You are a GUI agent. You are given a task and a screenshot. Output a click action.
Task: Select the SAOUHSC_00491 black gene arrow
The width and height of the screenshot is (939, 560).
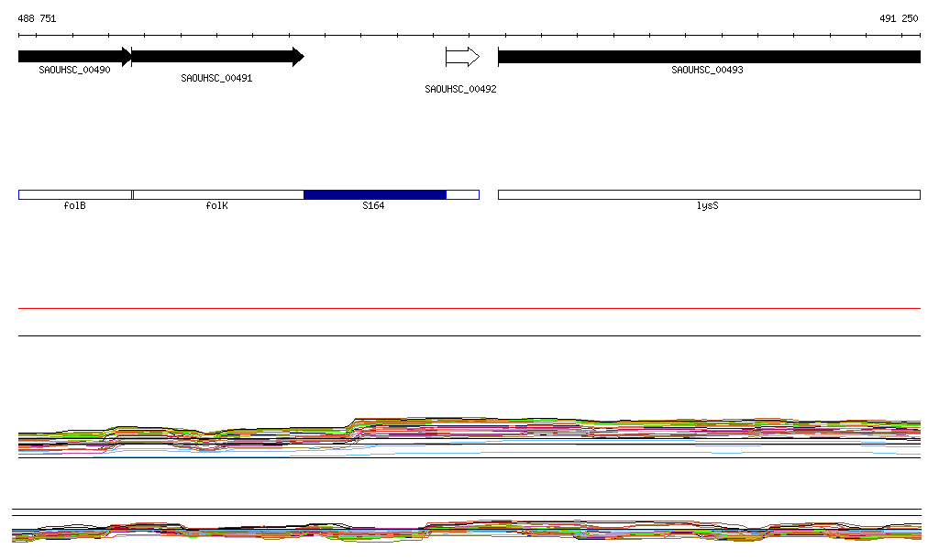217,56
